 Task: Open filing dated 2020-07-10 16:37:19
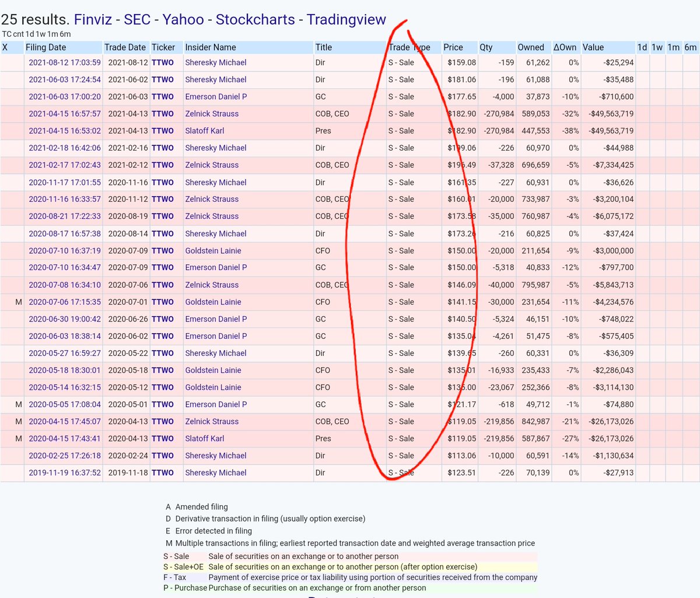coord(65,250)
